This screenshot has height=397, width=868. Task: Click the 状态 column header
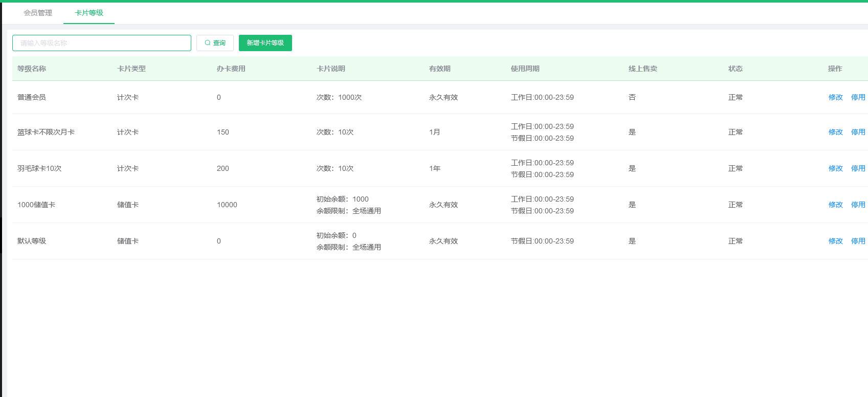(x=735, y=69)
